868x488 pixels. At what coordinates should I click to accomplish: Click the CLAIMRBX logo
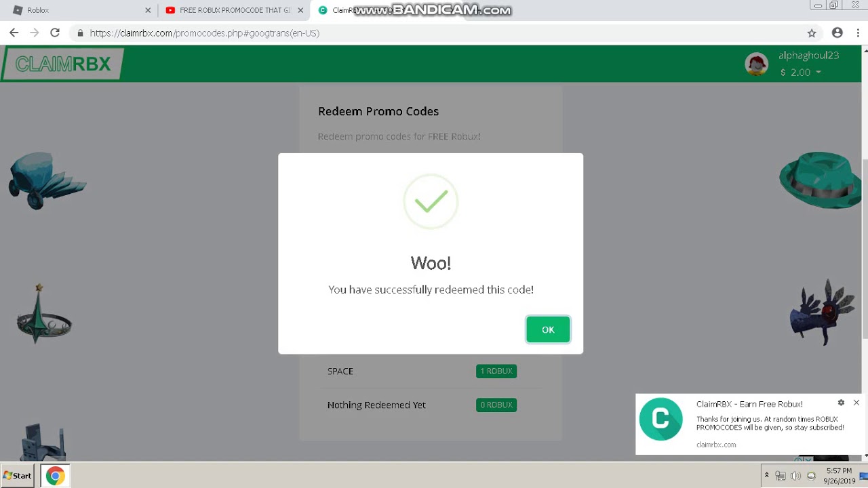pyautogui.click(x=62, y=64)
